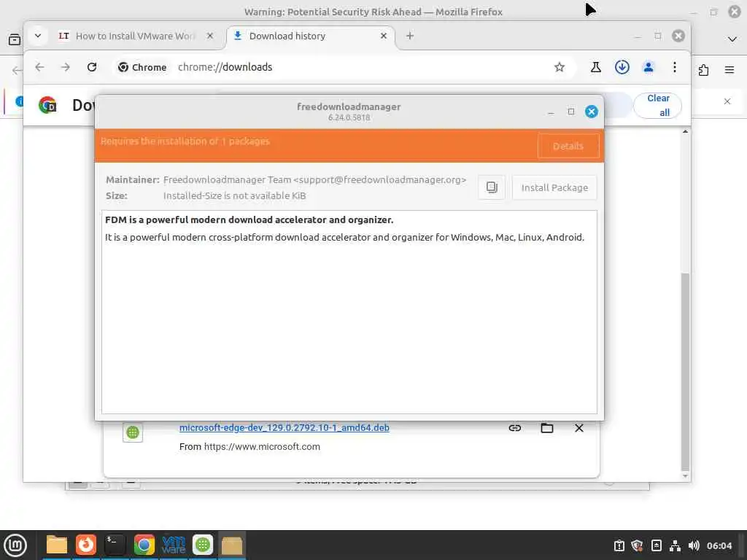Switch to the green package installer taskbar icon
This screenshot has width=747, height=560.
pos(203,545)
